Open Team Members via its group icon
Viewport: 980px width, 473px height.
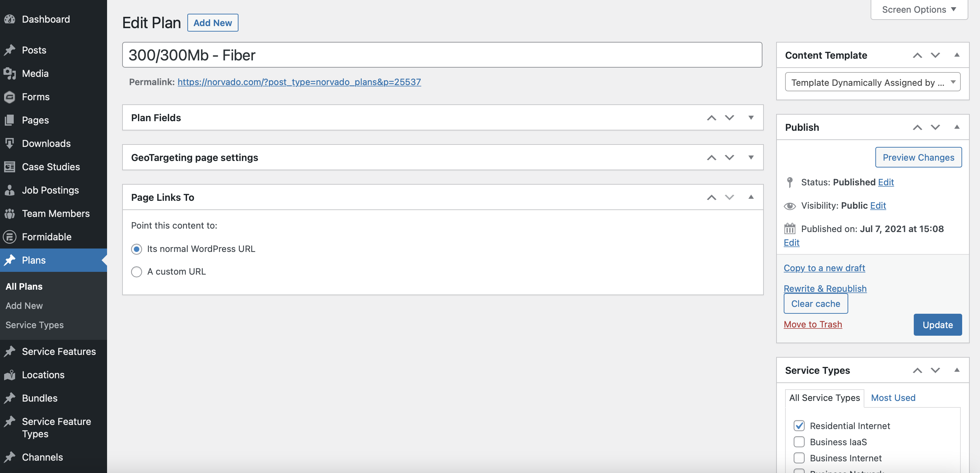coord(10,214)
